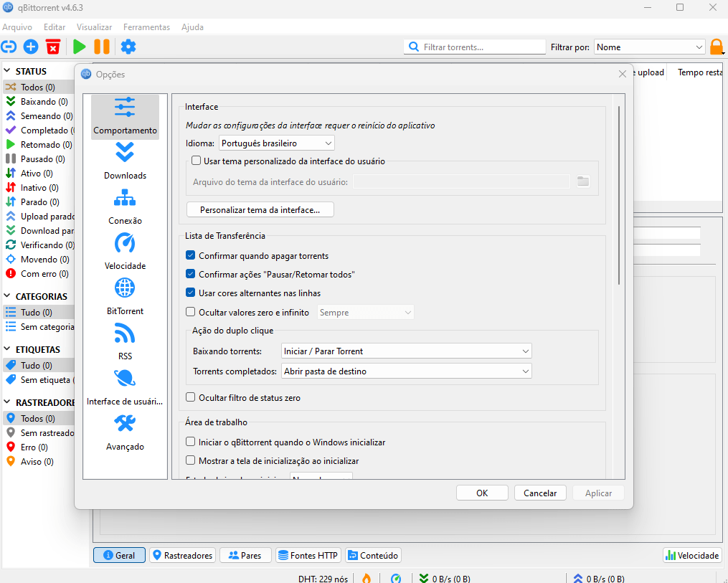
Task: Click the Fontes HTTP bottom tab
Action: (308, 555)
